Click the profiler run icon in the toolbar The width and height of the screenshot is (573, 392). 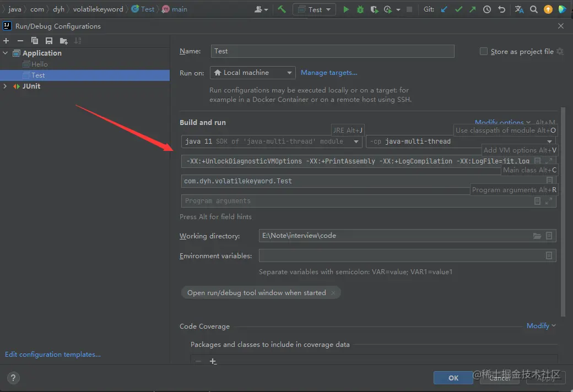click(x=388, y=9)
